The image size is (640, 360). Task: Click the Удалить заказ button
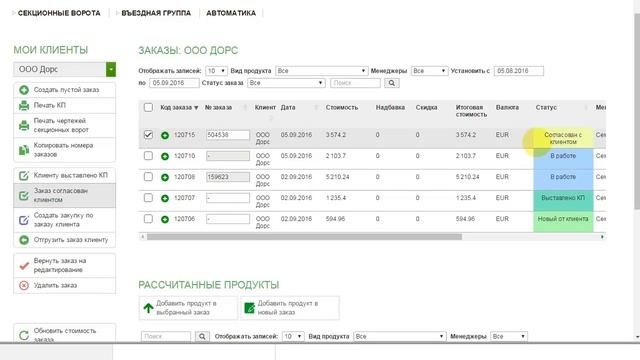tap(64, 285)
